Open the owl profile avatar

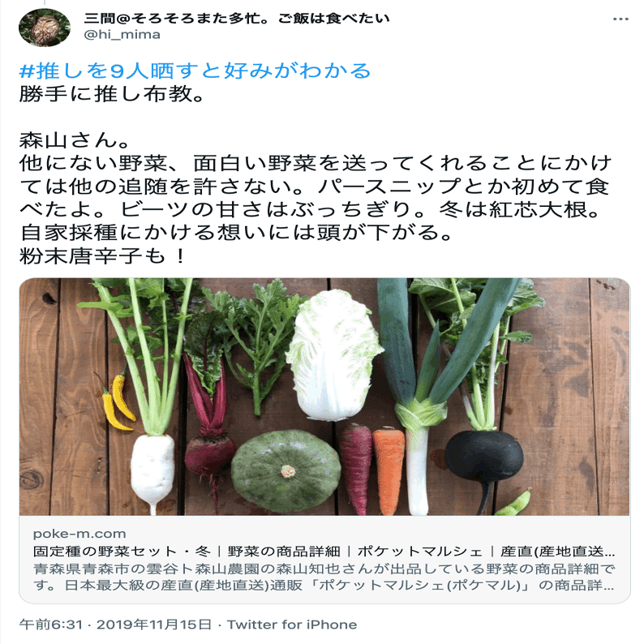pyautogui.click(x=45, y=28)
